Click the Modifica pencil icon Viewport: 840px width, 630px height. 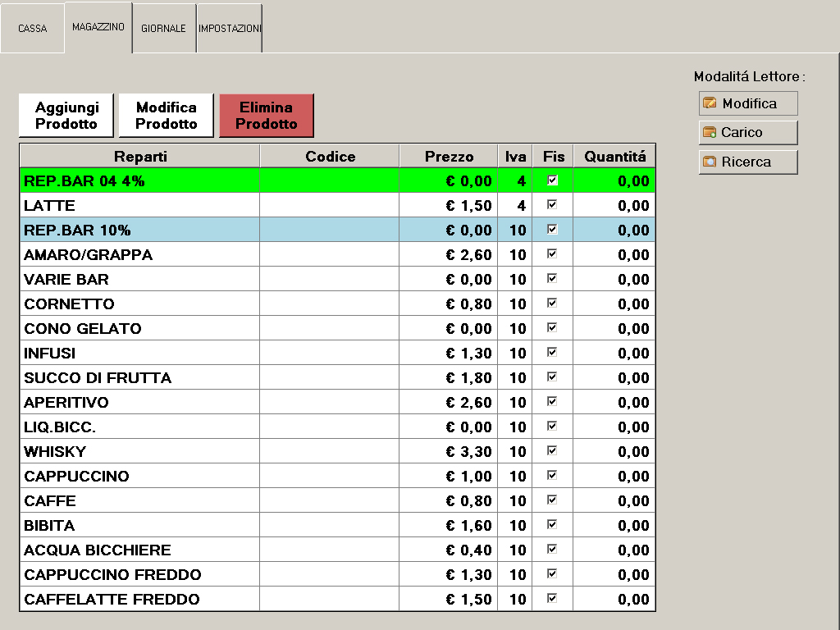coord(710,103)
